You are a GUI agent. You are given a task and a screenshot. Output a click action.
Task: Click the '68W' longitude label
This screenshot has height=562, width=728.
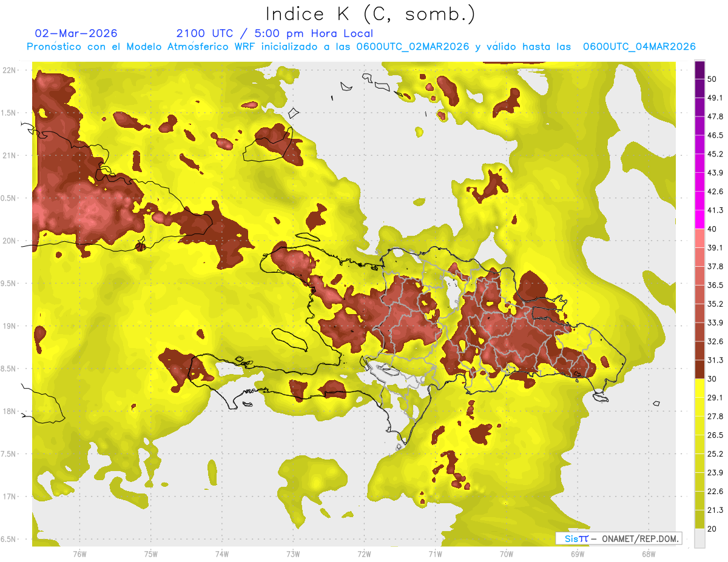tap(648, 554)
